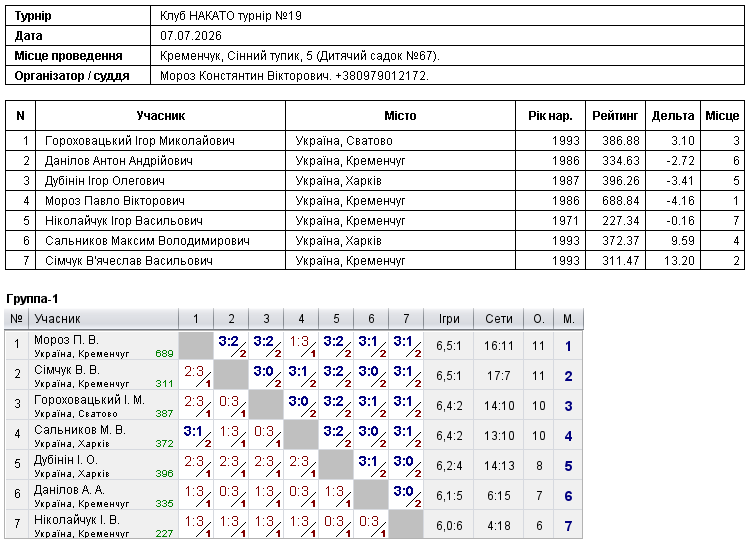Image resolution: width=750 pixels, height=544 pixels.
Task: Click Сальников's 3:1 score against player 1
Action: click(x=196, y=435)
